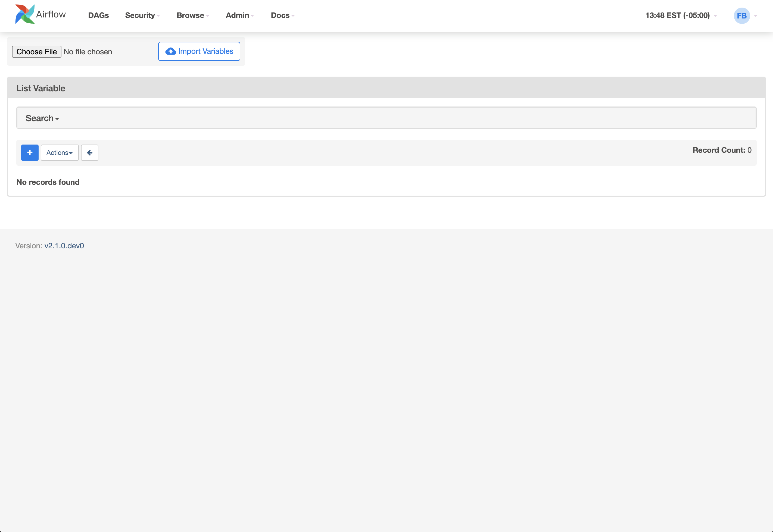Click cloud upload icon on Import Variables
This screenshot has height=532, width=773.
(171, 51)
